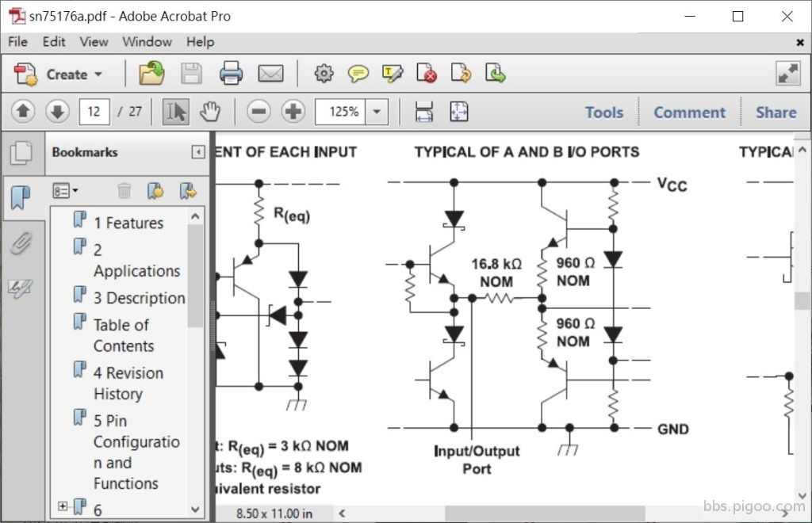Viewport: 812px width, 523px height.
Task: Select the 3 Description bookmark
Action: click(140, 298)
